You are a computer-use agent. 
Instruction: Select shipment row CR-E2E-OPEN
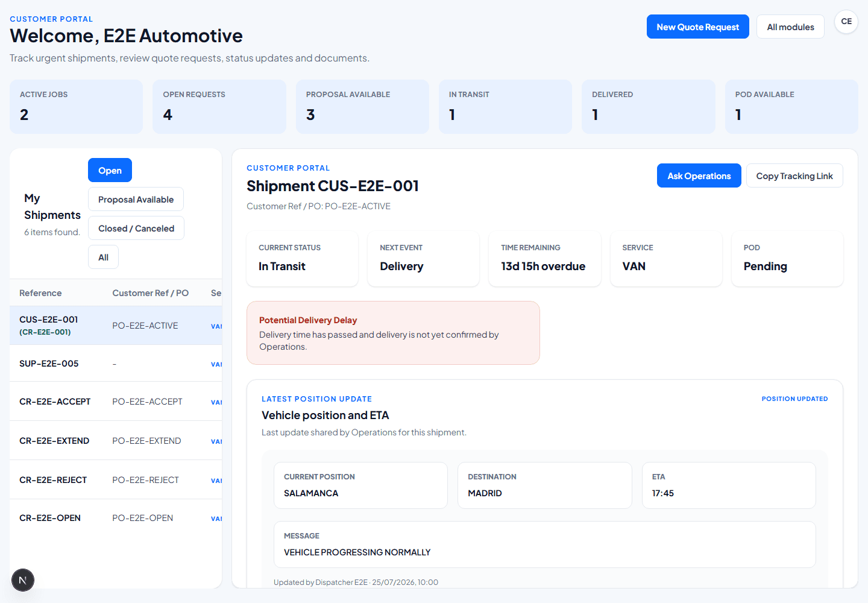click(116, 518)
